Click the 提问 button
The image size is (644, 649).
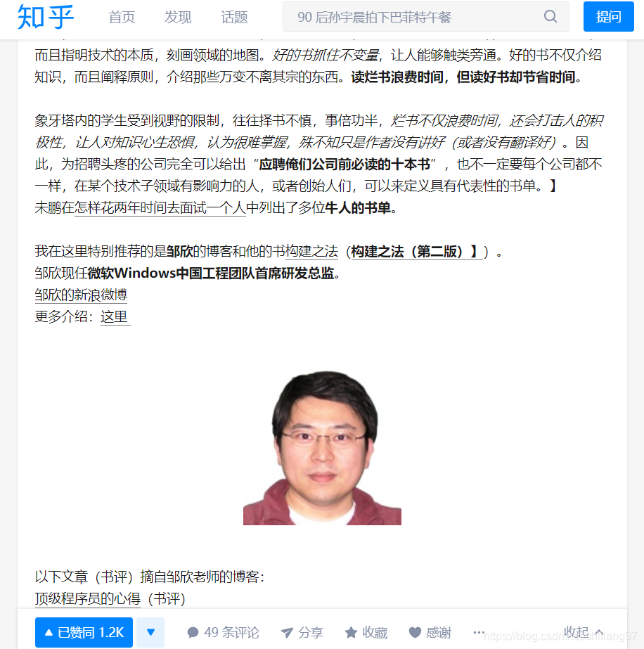tap(608, 17)
